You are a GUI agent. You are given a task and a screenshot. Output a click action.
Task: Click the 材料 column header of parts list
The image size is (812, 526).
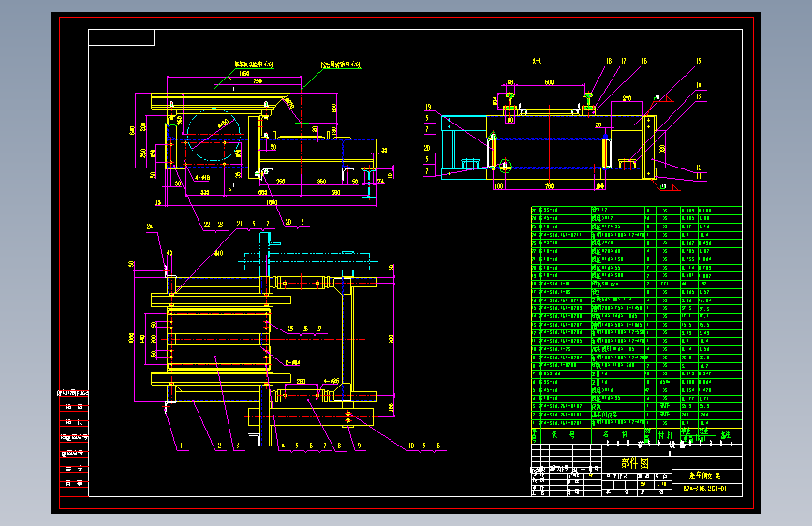tap(665, 435)
